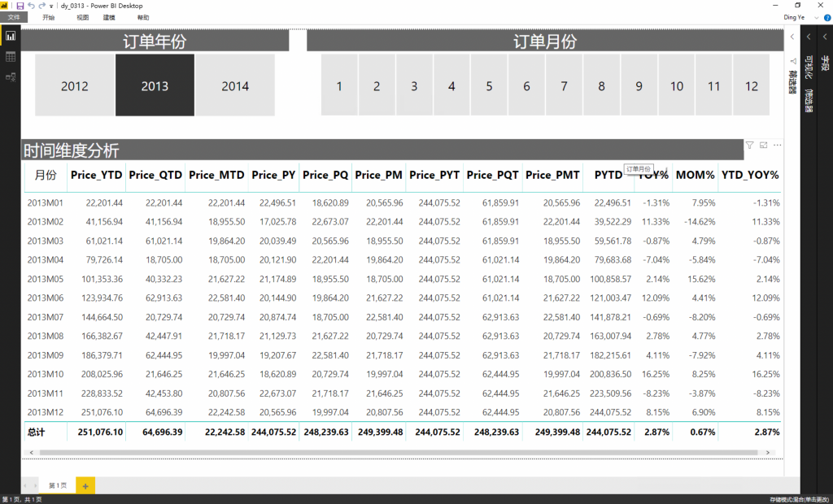Click the Redo arrow icon
Screen dimensions: 833x504
(x=41, y=6)
